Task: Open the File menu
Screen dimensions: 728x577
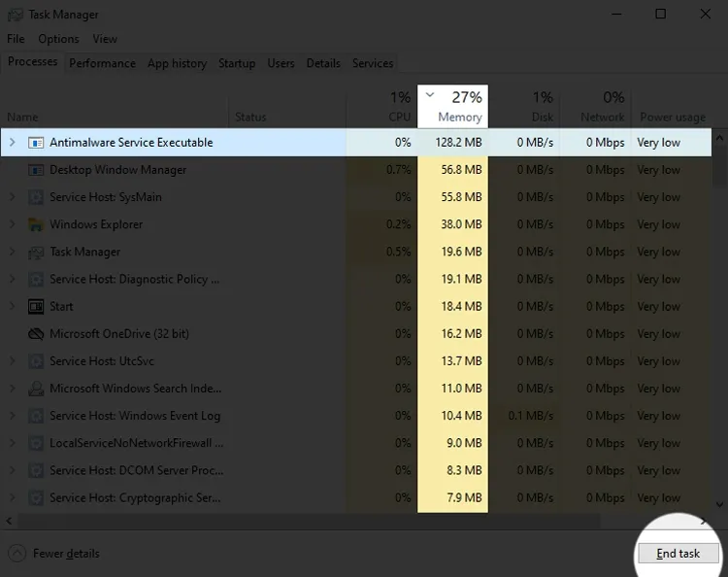Action: 16,39
